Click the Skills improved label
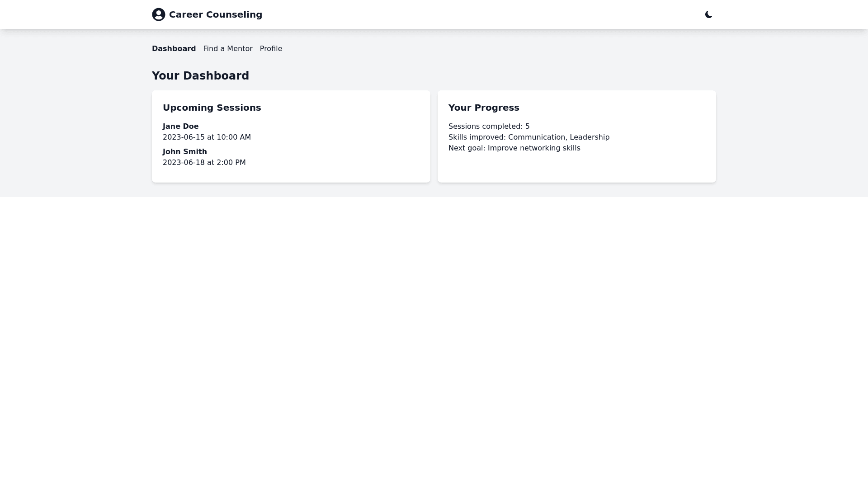 [476, 137]
